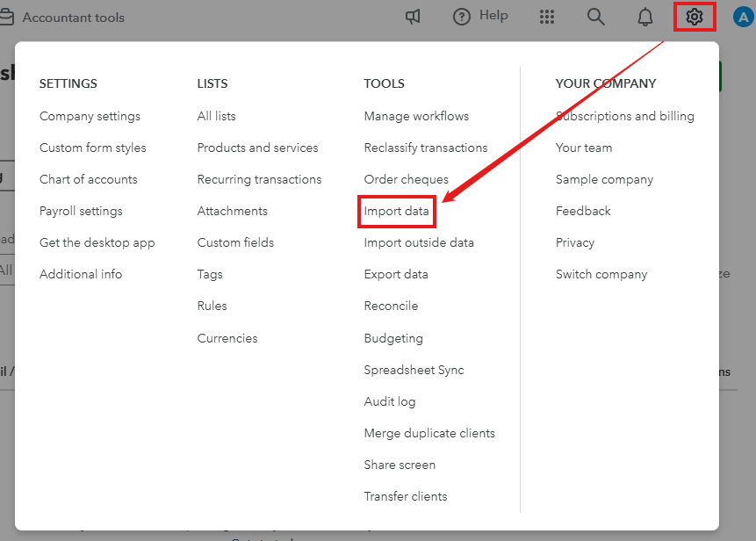This screenshot has height=541, width=756.
Task: Open Payroll settings
Action: [81, 211]
